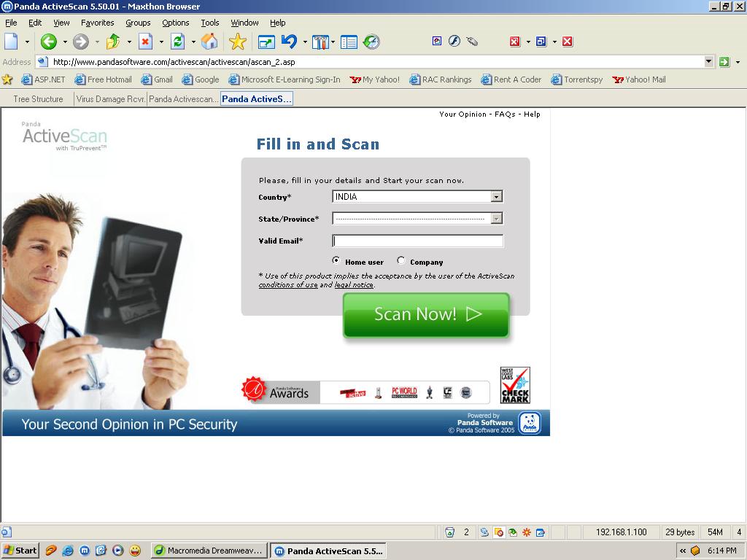Viewport: 747px width, 560px height.
Task: Open dropdown arrow beside Up folder icon
Action: tap(129, 42)
